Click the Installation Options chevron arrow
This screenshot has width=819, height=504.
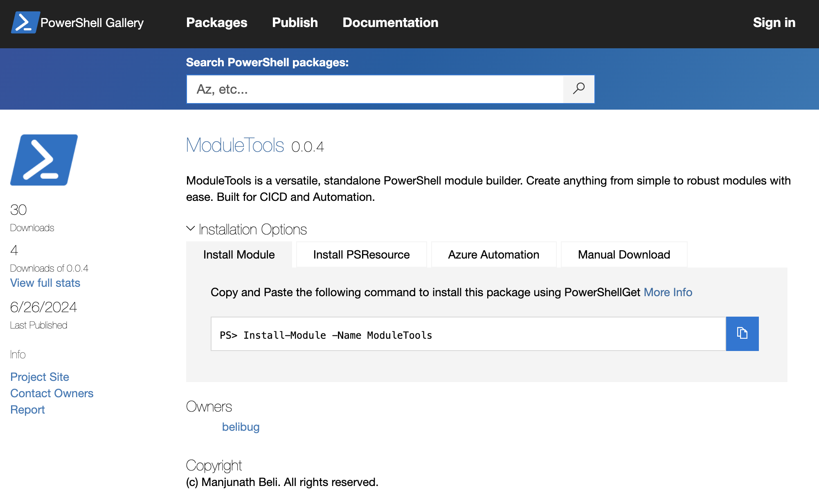(x=191, y=229)
